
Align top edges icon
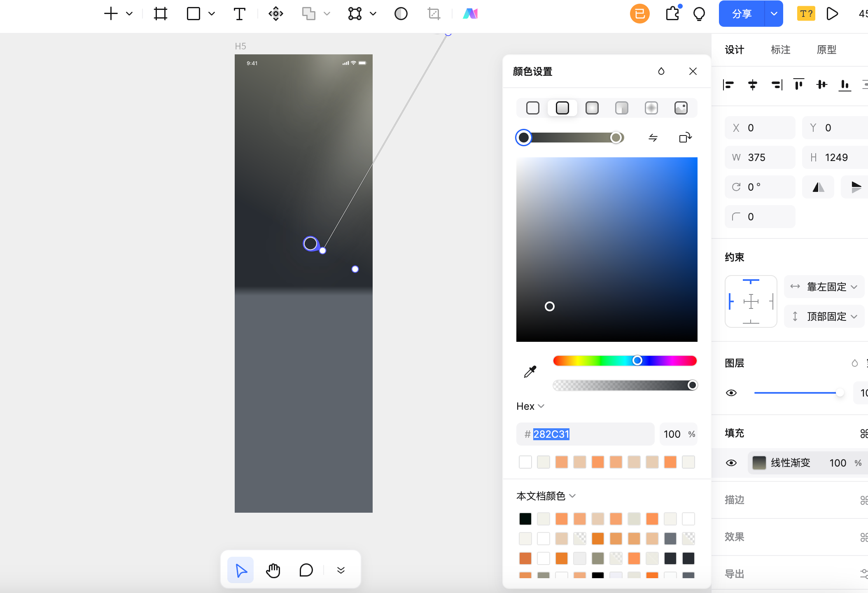tap(798, 84)
